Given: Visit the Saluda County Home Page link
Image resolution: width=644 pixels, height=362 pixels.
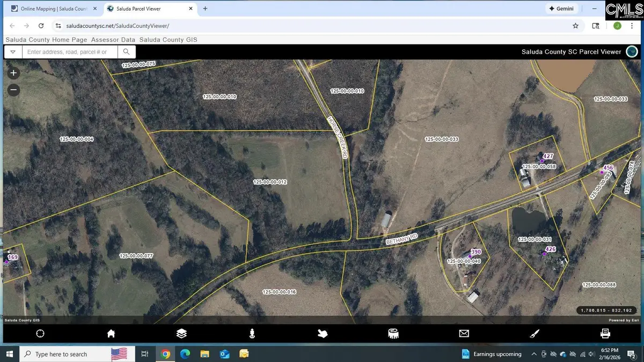Looking at the screenshot, I should 46,39.
